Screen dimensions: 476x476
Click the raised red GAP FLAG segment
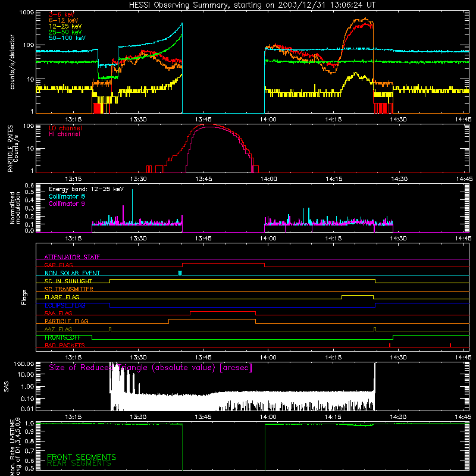(x=223, y=263)
